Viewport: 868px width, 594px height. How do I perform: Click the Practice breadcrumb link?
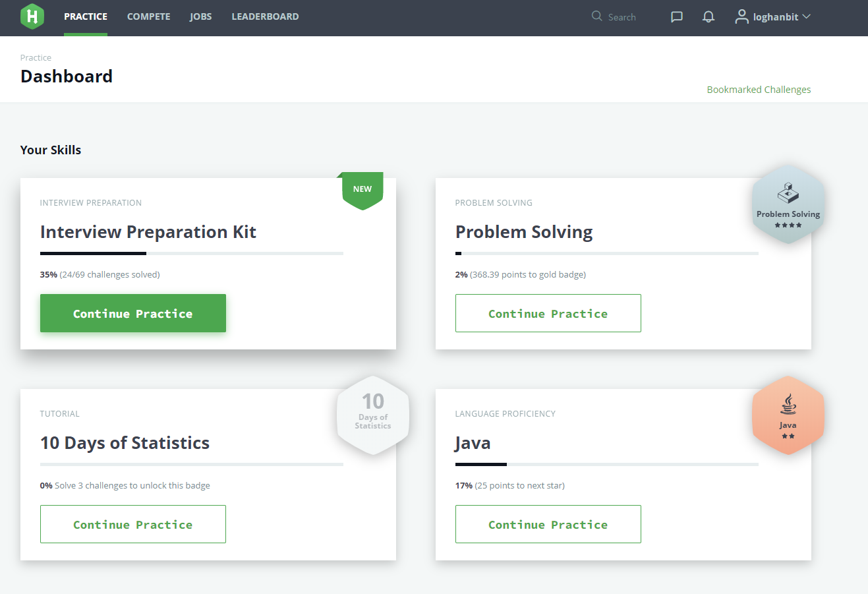pos(36,57)
